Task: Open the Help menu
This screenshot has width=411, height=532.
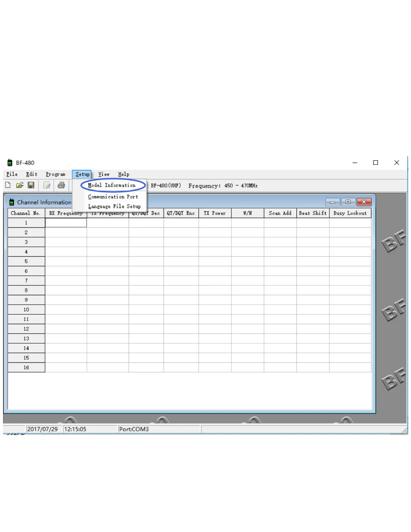Action: coord(124,174)
